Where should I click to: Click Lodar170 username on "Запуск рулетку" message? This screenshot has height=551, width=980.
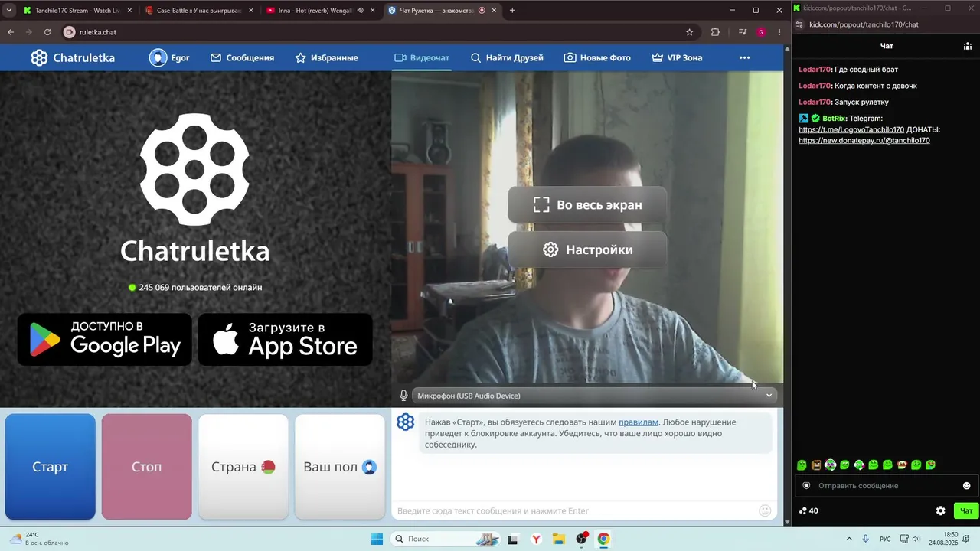click(815, 102)
